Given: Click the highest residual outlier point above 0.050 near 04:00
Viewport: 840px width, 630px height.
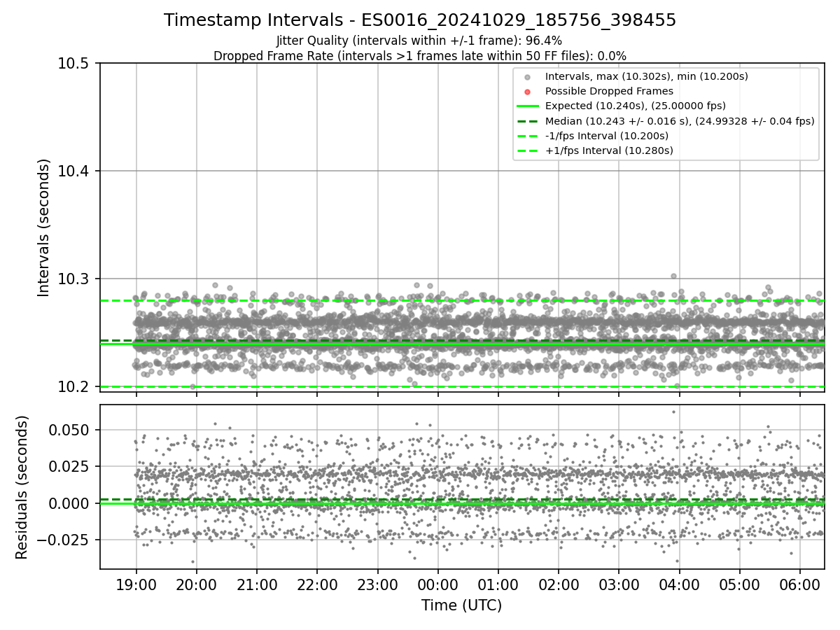Looking at the screenshot, I should [673, 412].
